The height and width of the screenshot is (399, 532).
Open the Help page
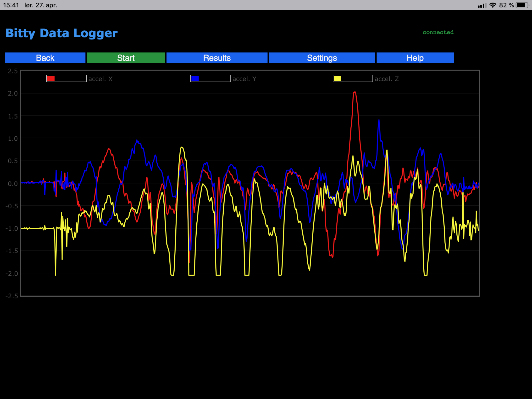(415, 58)
